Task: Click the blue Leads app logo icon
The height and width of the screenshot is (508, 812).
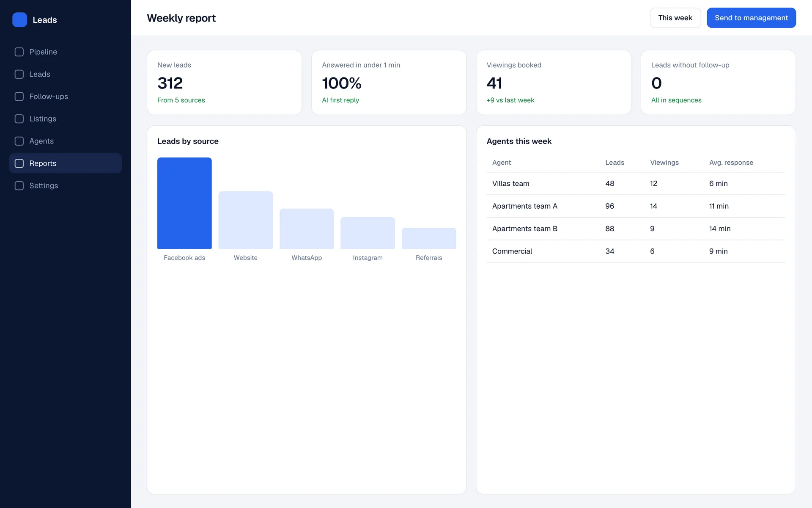Action: (19, 20)
